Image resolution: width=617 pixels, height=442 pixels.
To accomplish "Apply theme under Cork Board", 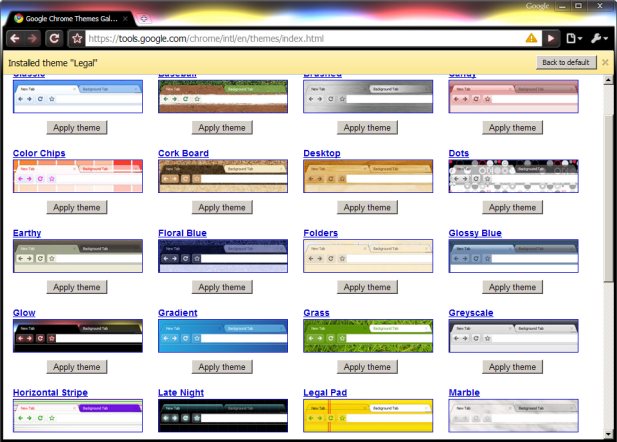I will [222, 207].
